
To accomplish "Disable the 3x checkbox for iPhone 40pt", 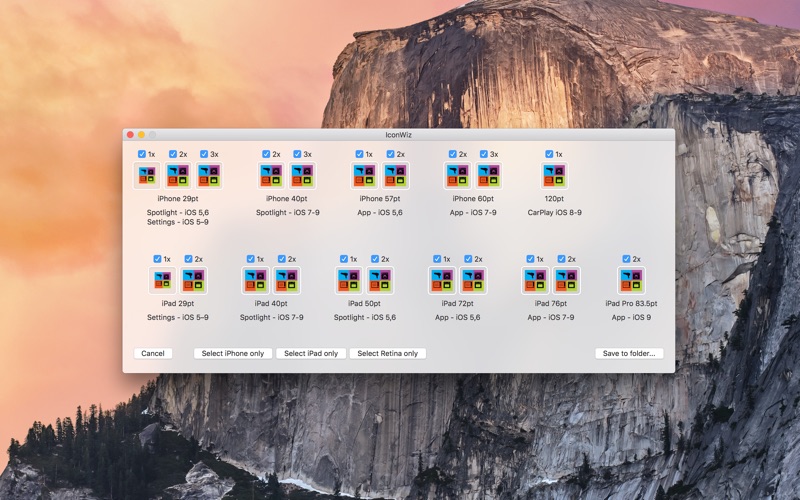I will tap(297, 154).
